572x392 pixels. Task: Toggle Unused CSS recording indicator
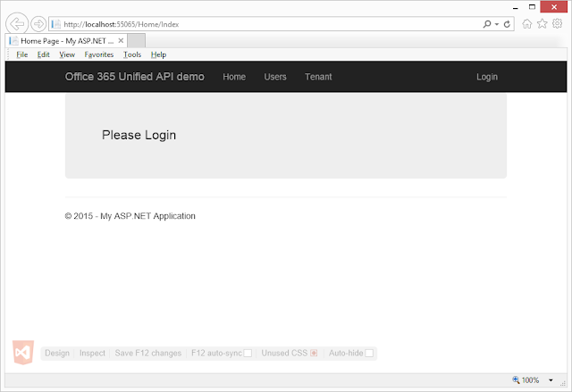click(314, 353)
